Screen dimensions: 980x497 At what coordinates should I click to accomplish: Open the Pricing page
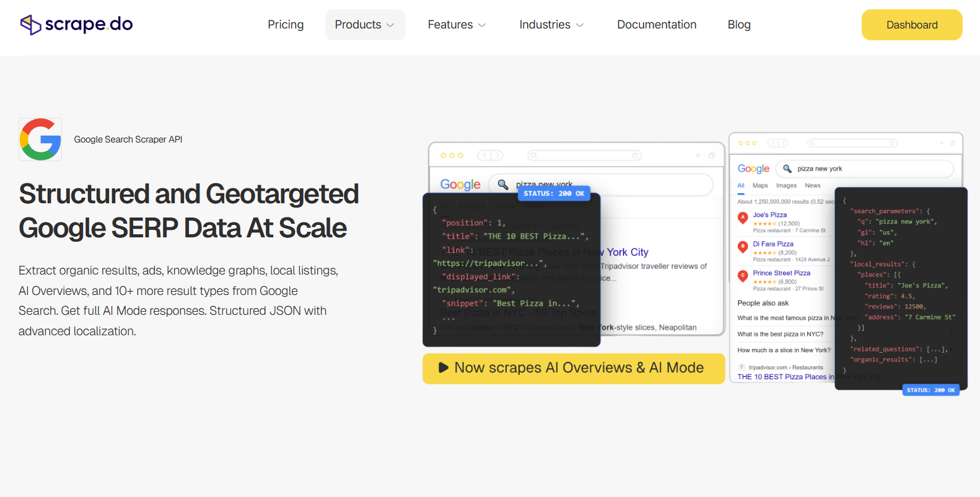(x=286, y=25)
